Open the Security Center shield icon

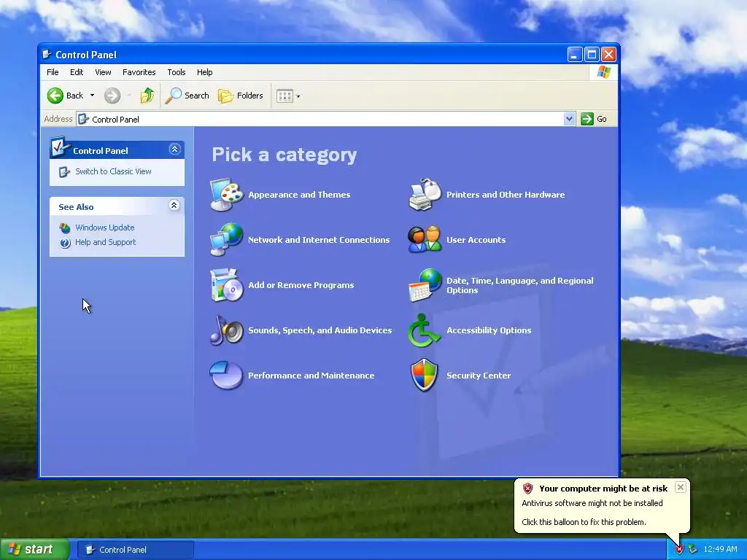click(424, 376)
